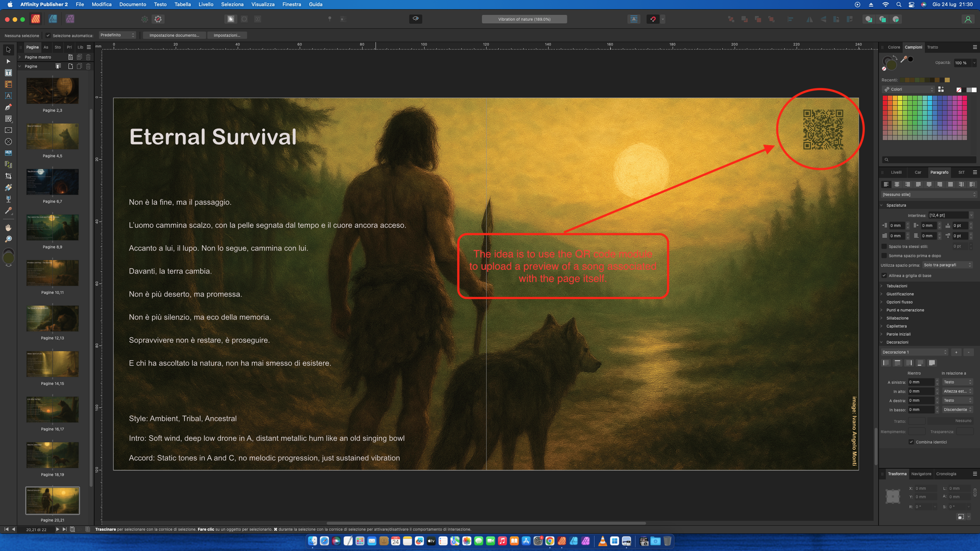Open the Predefinito dropdown
This screenshot has width=980, height=551.
coord(118,35)
